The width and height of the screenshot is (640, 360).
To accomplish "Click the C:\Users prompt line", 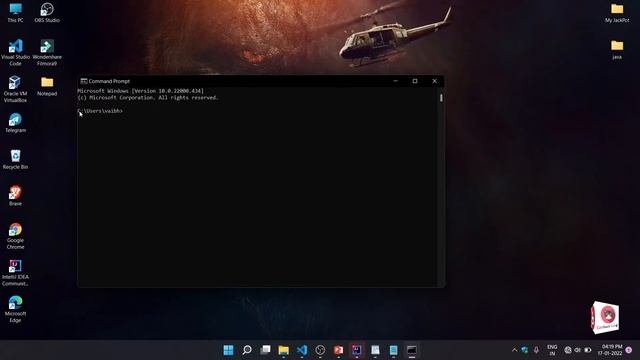I will [x=100, y=111].
